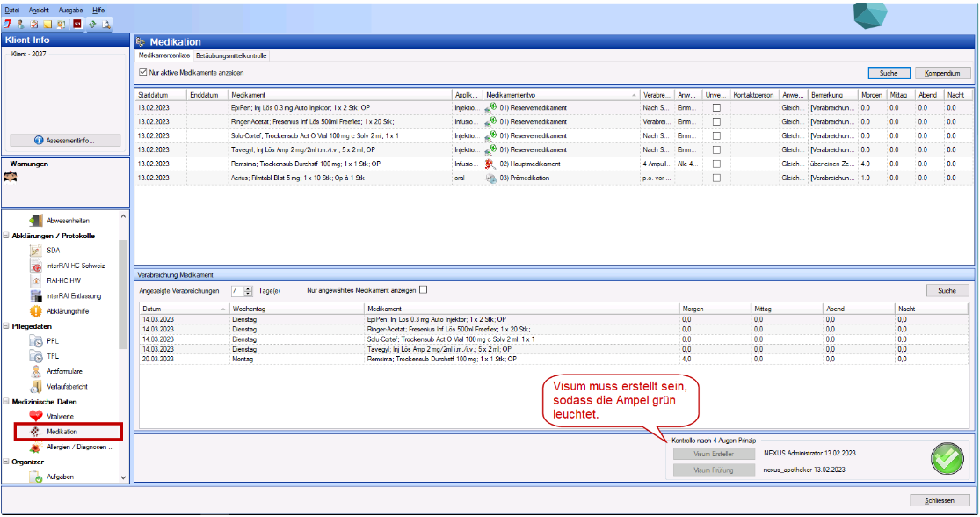Toggle 'Nur aktive Medikamente anzeigen' checkbox

143,72
